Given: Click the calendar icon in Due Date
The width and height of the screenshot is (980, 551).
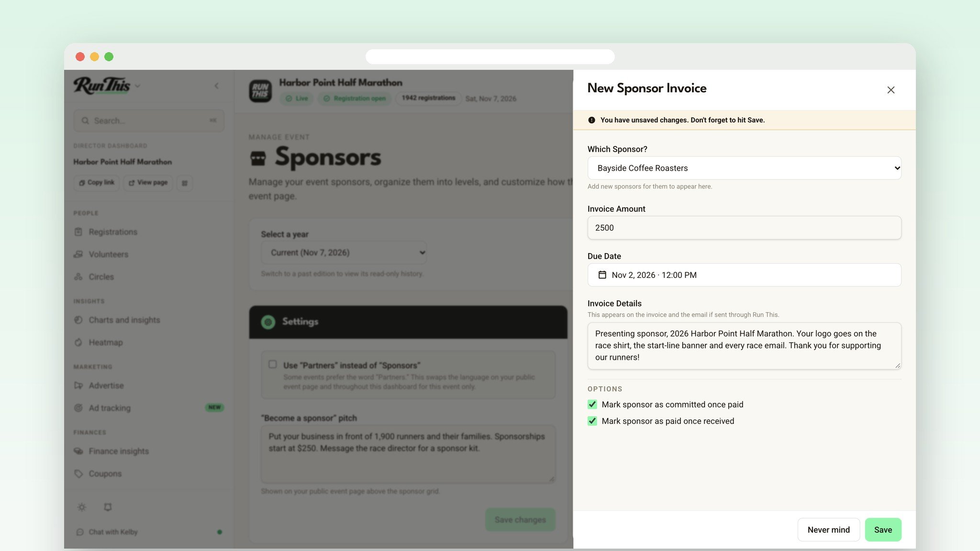Looking at the screenshot, I should [602, 275].
